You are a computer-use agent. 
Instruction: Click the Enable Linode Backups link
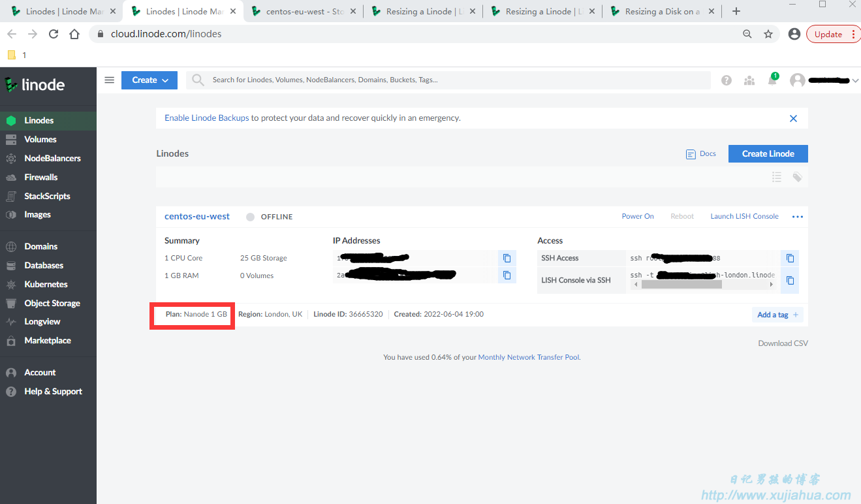coord(206,118)
